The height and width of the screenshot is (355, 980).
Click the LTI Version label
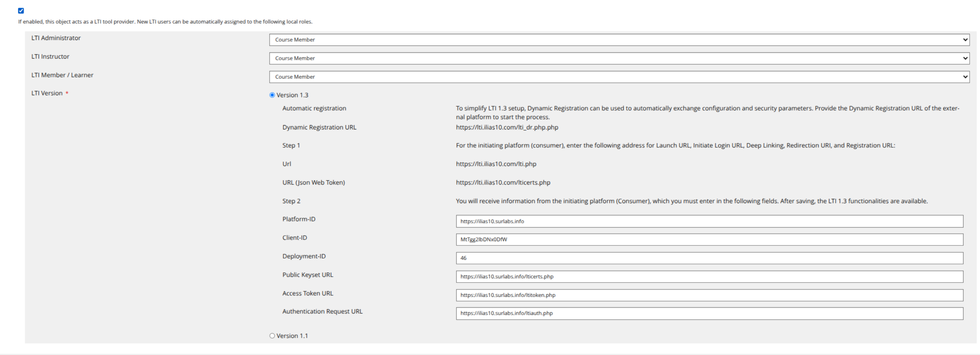pos(47,93)
